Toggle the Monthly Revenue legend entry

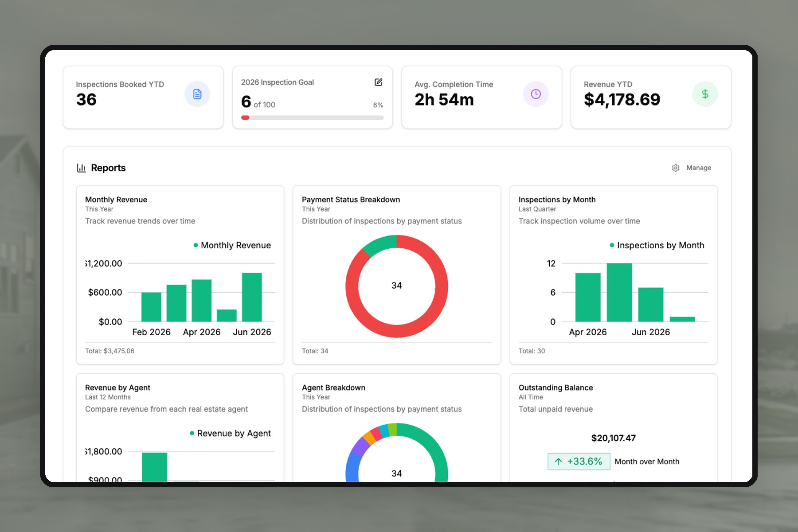coord(232,245)
